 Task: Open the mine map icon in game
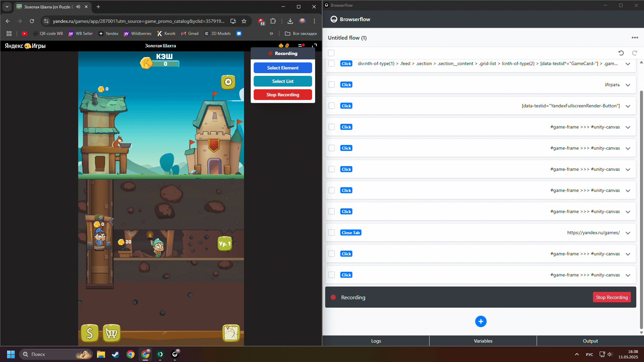231,333
